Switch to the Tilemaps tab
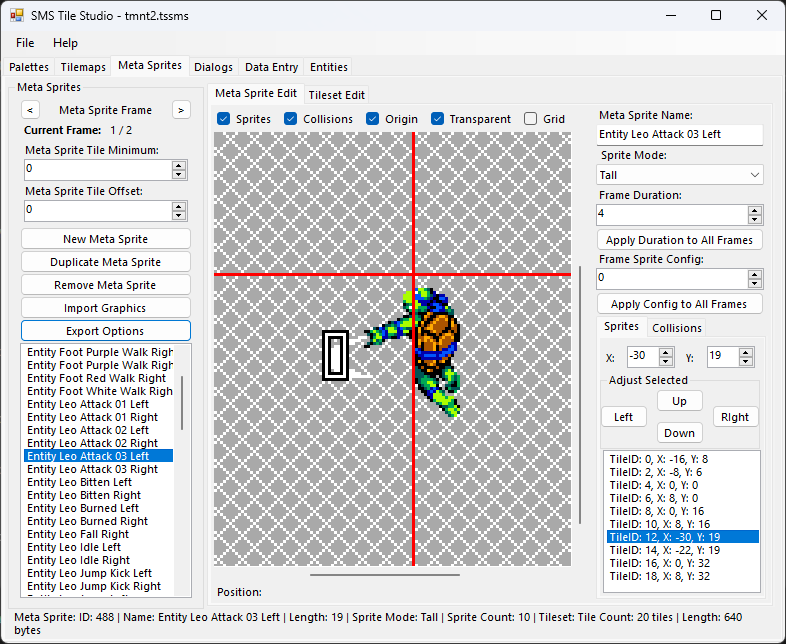 coord(83,67)
